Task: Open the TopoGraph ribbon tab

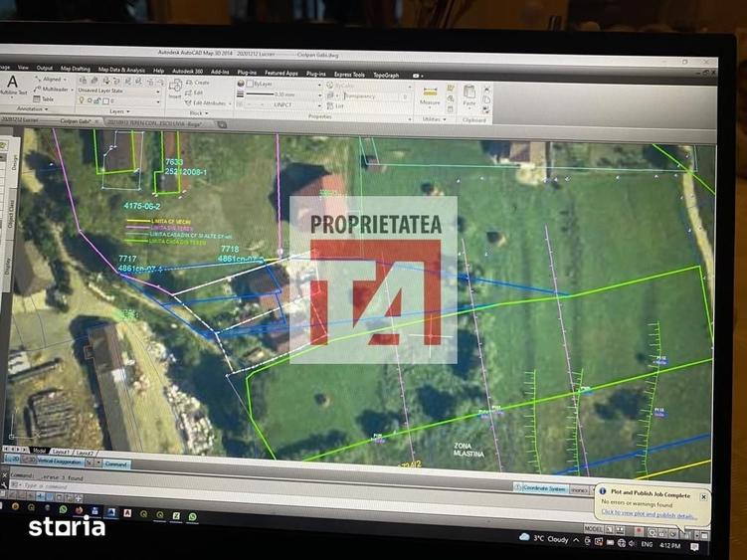Action: click(386, 75)
